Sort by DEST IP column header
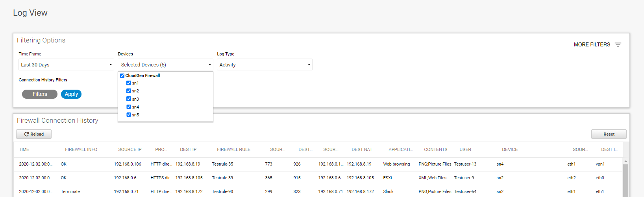 click(x=188, y=149)
